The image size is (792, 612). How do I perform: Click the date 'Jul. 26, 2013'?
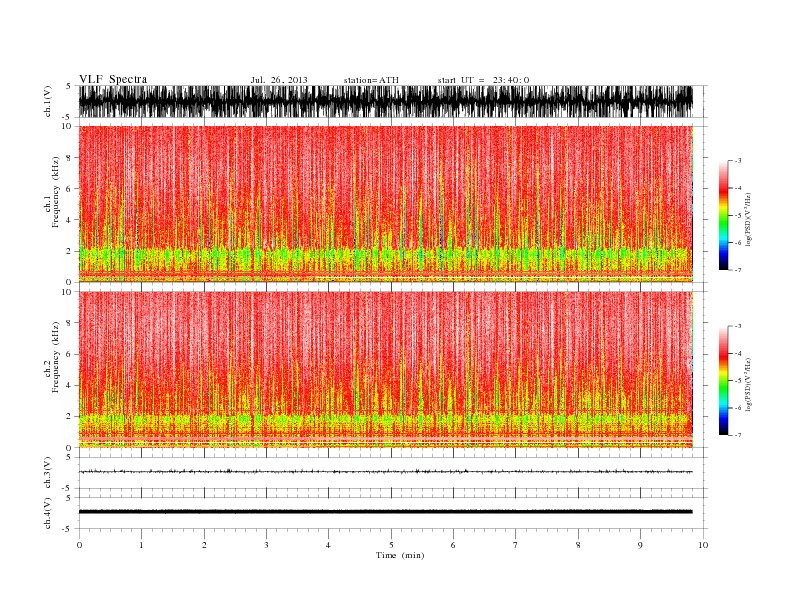[x=279, y=80]
